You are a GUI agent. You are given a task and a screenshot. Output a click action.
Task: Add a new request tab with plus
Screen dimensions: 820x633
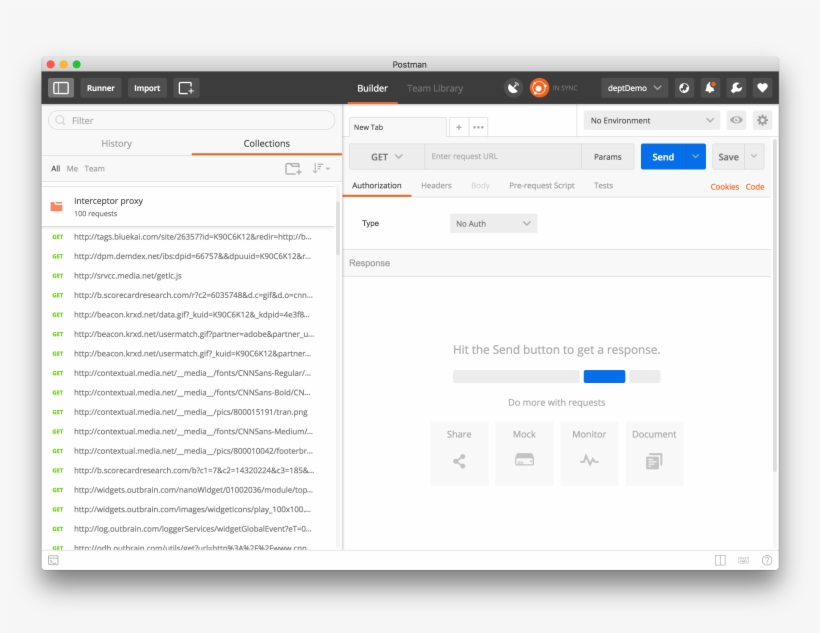pyautogui.click(x=459, y=127)
